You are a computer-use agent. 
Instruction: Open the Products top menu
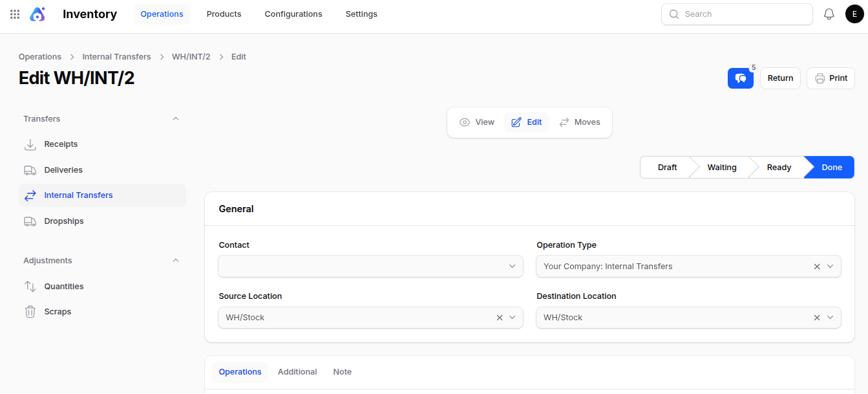(x=224, y=14)
